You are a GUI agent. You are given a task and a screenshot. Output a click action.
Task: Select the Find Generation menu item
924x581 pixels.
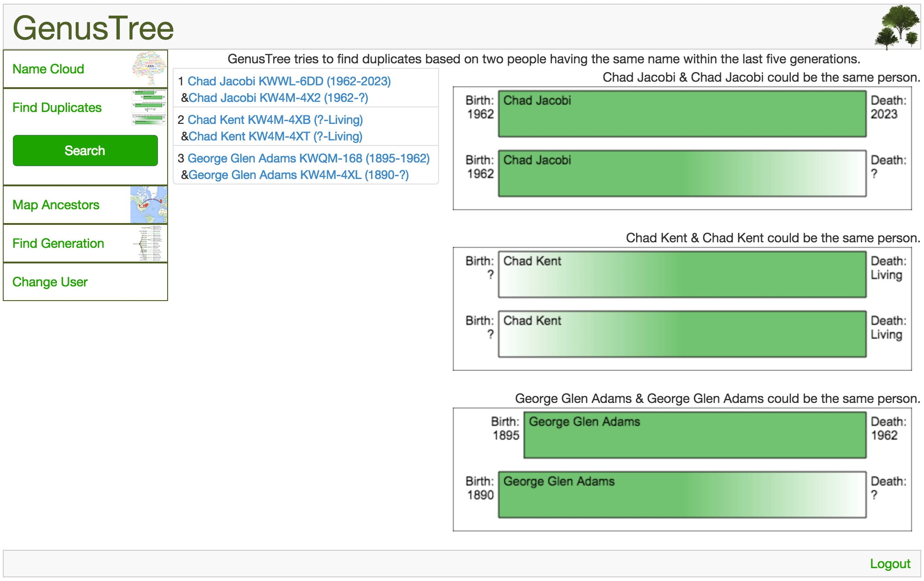[58, 243]
